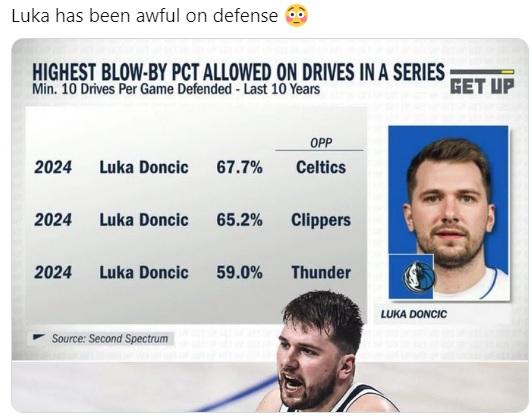The image size is (532, 418).
Task: Click the Clippers opponent label
Action: point(321,221)
